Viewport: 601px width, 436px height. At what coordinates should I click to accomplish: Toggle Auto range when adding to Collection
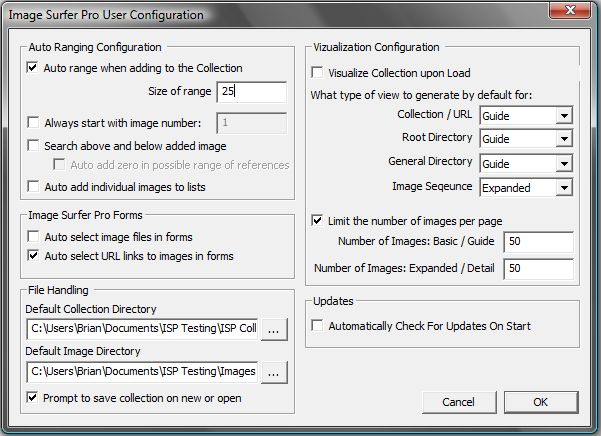click(x=33, y=68)
